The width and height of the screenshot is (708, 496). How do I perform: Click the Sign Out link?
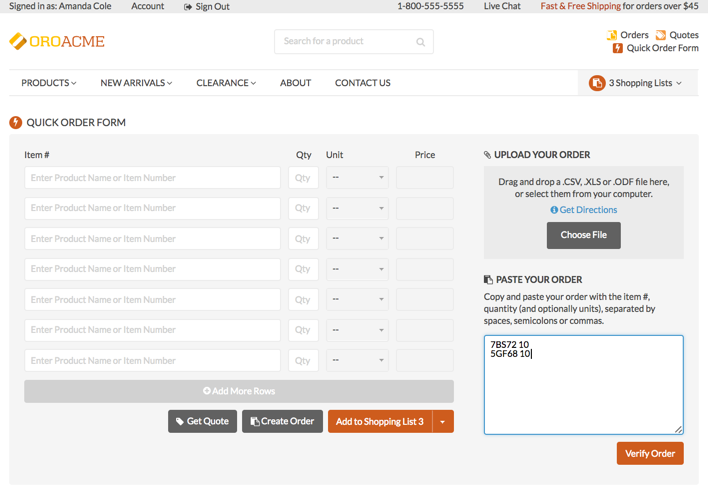coord(212,7)
